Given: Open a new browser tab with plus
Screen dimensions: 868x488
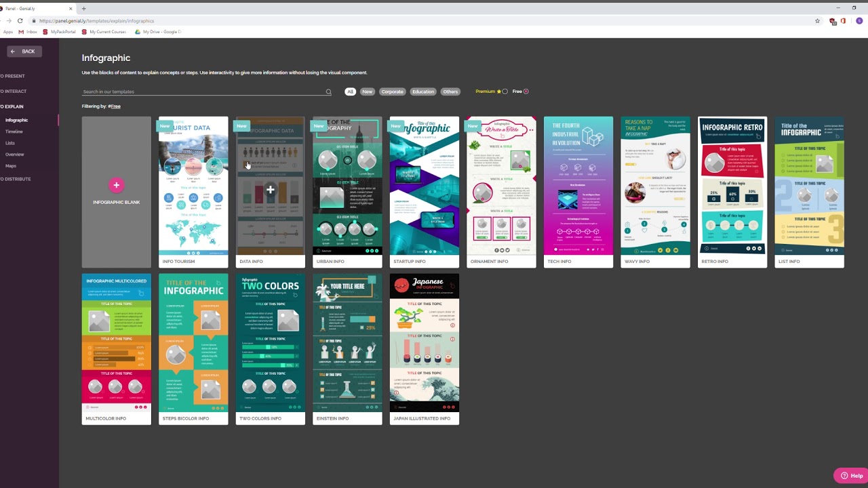Looking at the screenshot, I should tap(83, 9).
